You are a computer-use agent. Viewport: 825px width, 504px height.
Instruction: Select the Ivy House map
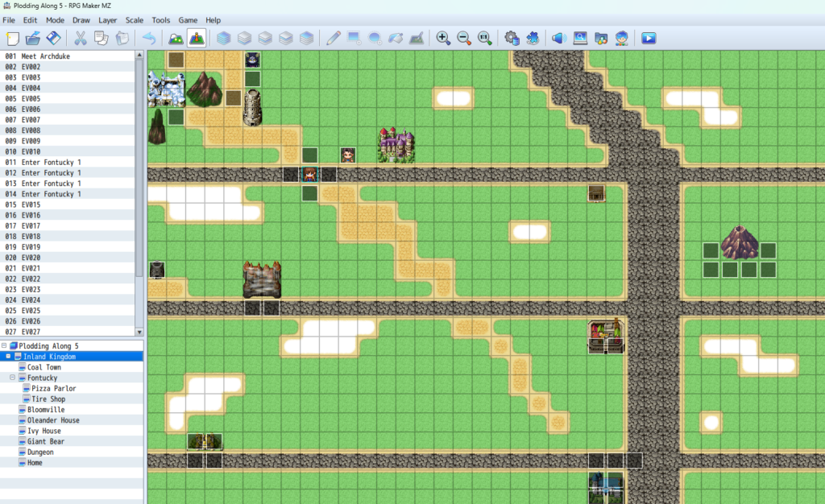pos(44,431)
